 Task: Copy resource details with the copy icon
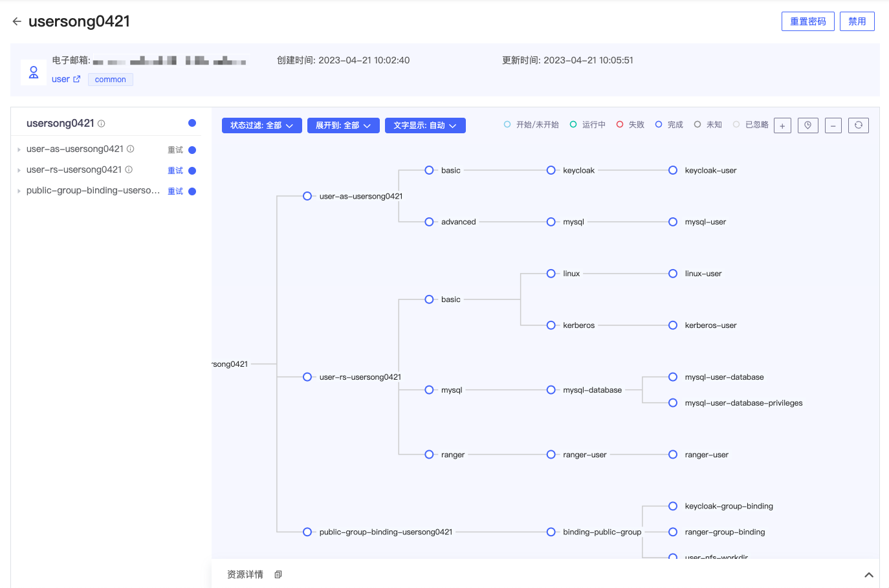point(278,574)
